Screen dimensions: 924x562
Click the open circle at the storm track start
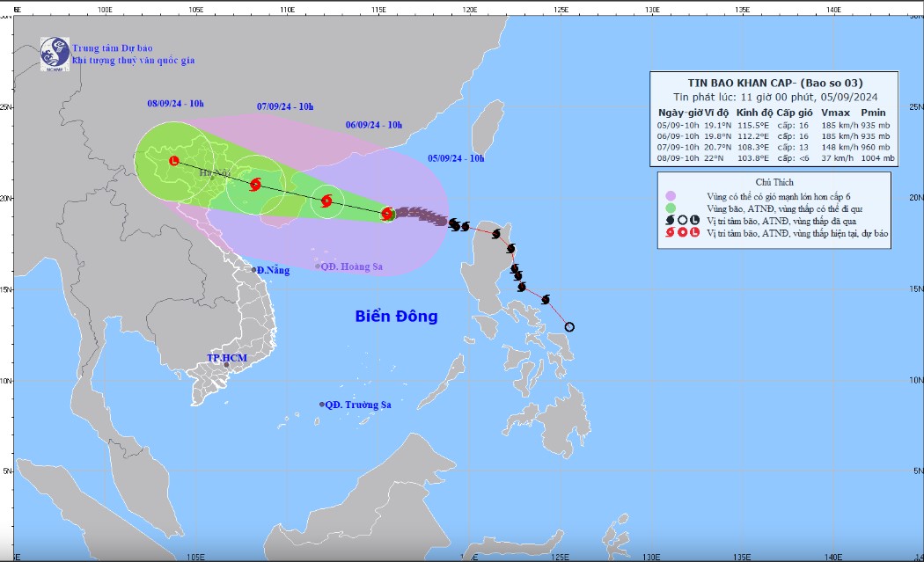tap(569, 327)
